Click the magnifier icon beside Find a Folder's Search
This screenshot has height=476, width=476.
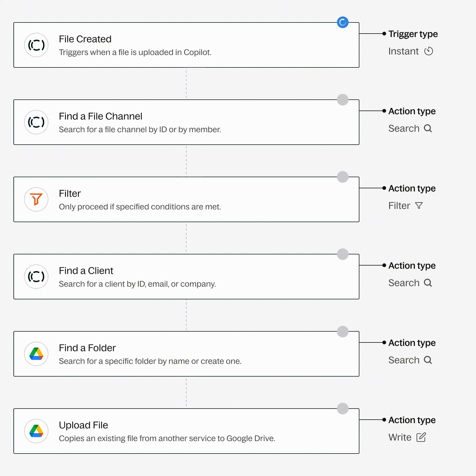pos(428,360)
